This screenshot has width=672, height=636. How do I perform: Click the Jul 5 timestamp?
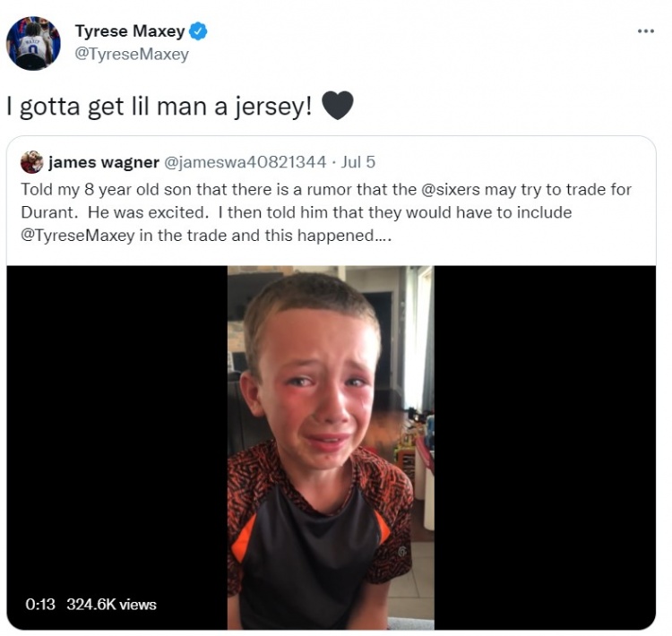(x=358, y=162)
